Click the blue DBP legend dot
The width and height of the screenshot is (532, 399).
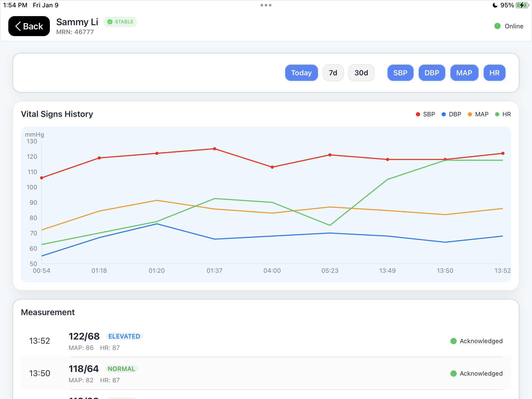pos(444,114)
